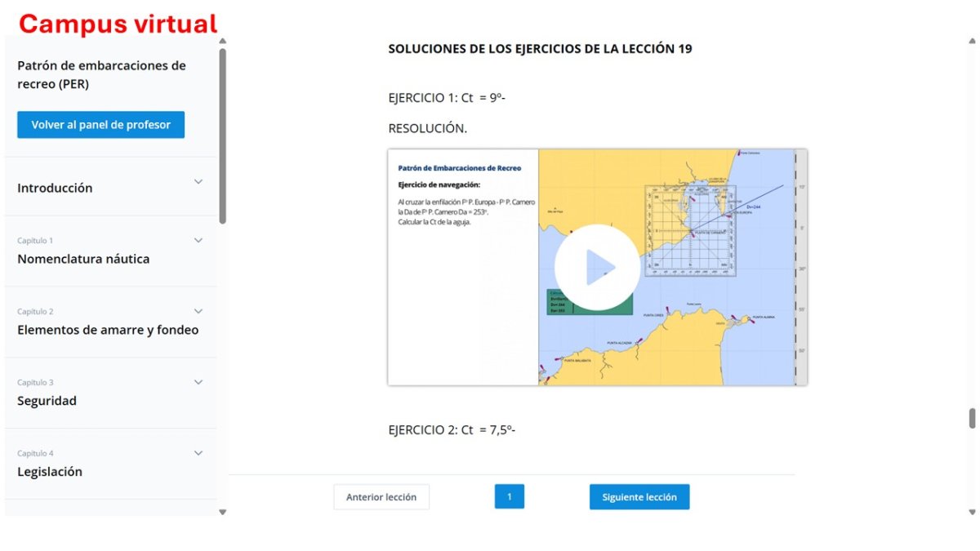The width and height of the screenshot is (980, 551).
Task: Expand the Elementos de amarre y fondeo chevron
Action: coord(198,311)
